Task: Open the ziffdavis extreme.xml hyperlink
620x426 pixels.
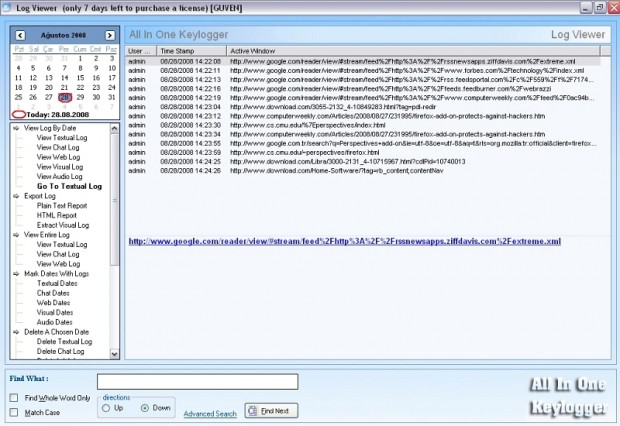Action: pyautogui.click(x=345, y=242)
